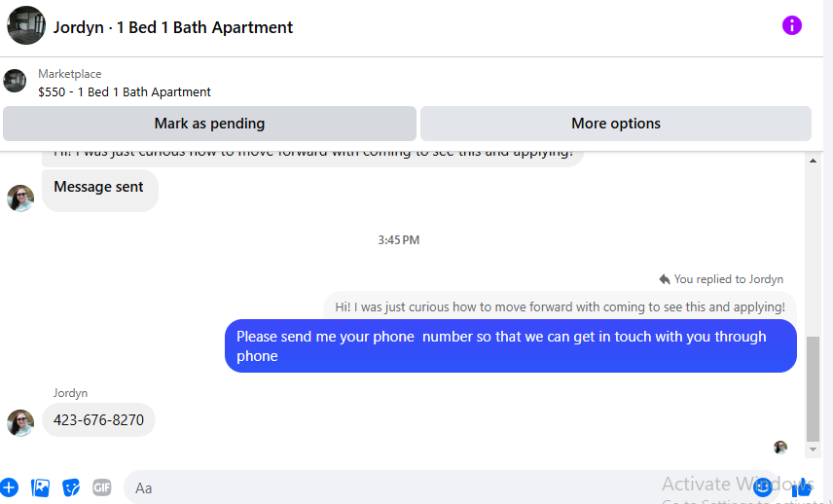Open Jordyn's listing avatar in header
The image size is (833, 504).
(26, 25)
